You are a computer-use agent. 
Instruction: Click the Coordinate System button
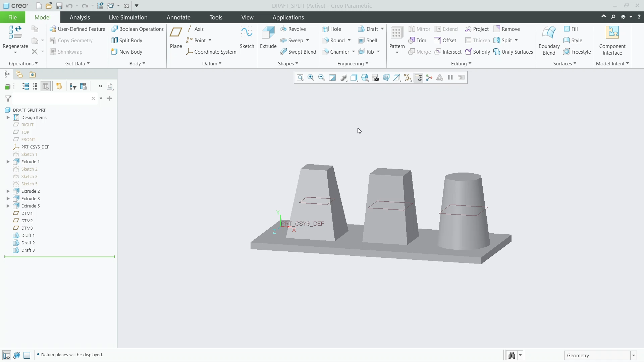211,52
